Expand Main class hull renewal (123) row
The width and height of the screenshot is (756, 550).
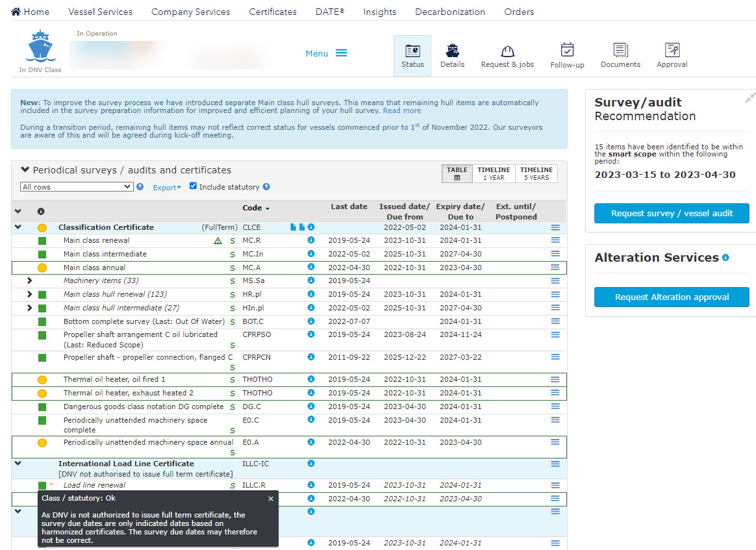(x=29, y=294)
